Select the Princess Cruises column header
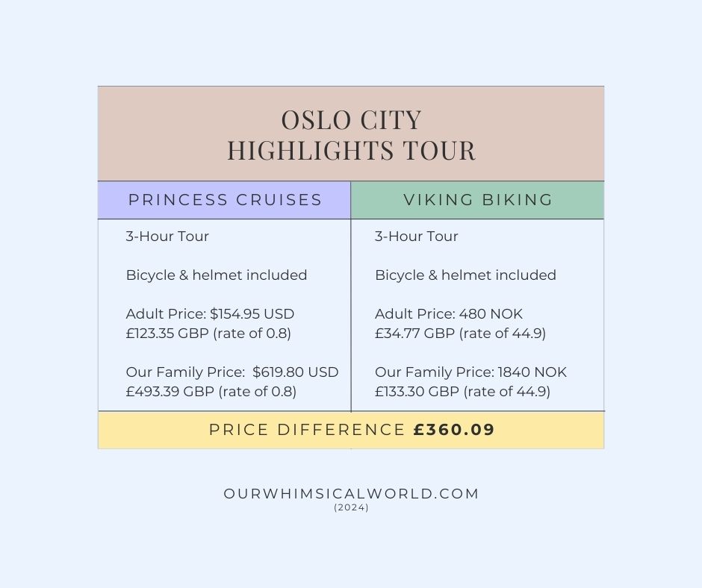The width and height of the screenshot is (702, 588). (x=225, y=200)
